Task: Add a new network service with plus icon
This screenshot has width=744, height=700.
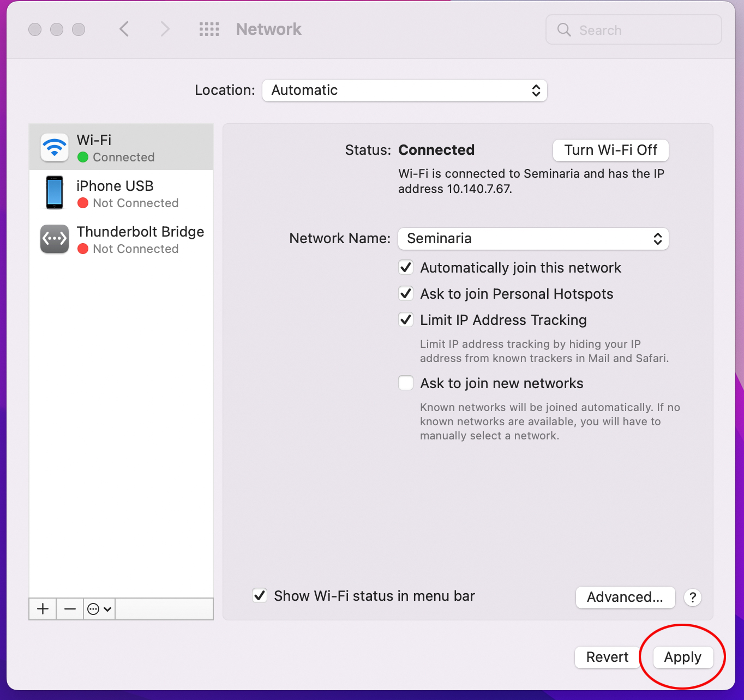Action: (42, 609)
